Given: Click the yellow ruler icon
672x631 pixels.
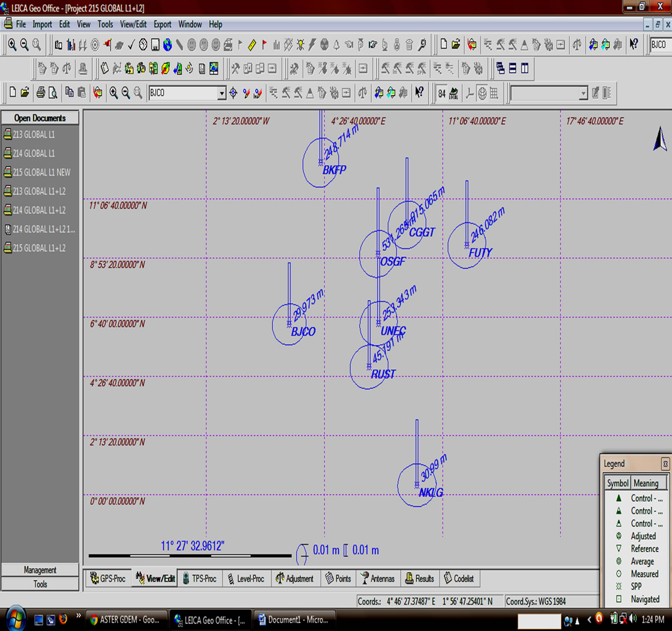Looking at the screenshot, I should pyautogui.click(x=252, y=45).
